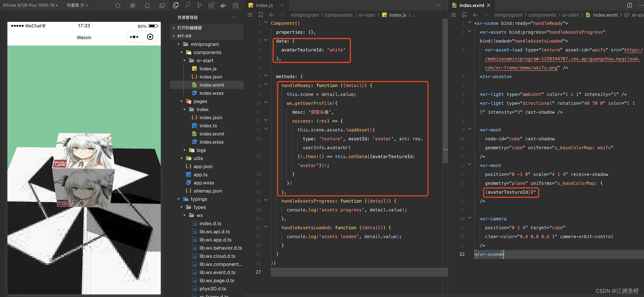Open the search panel icon
This screenshot has width=644, height=297.
188,5
